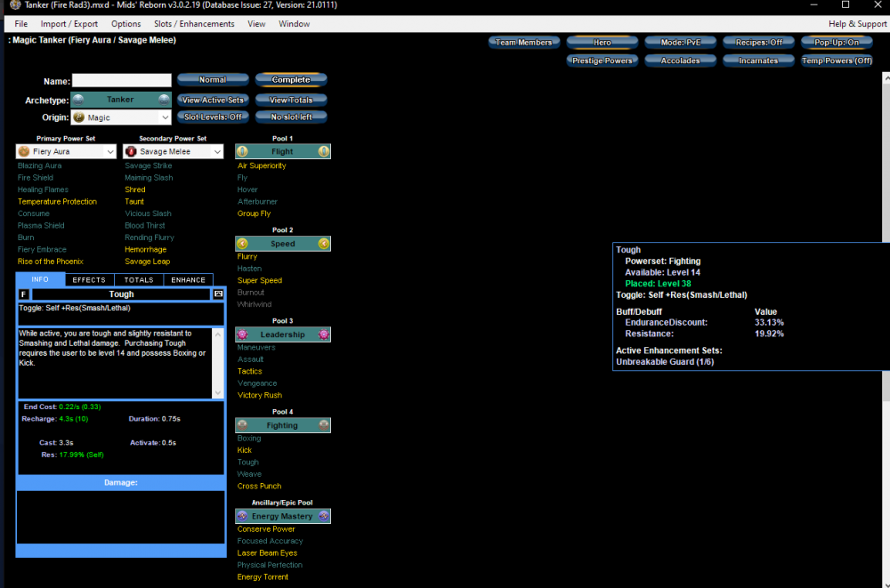The height and width of the screenshot is (588, 890).
Task: Expand the Primary Power Set dropdown
Action: tap(110, 152)
